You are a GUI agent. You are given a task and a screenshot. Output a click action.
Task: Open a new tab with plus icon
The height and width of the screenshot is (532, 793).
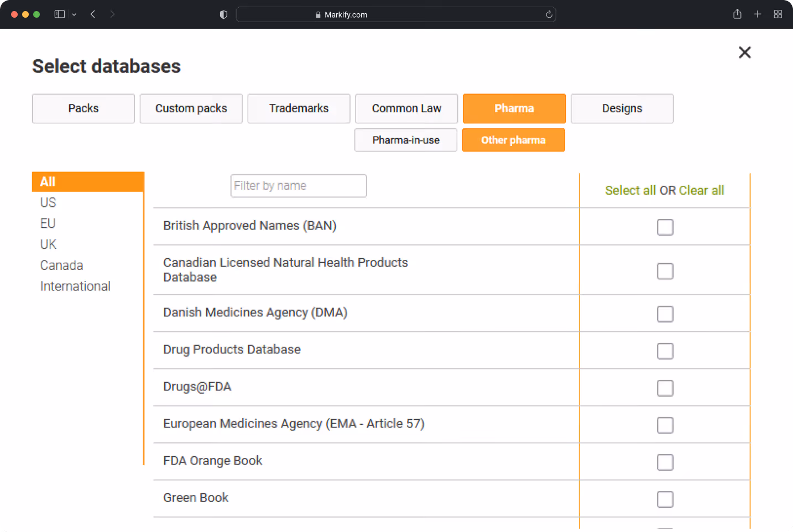tap(758, 14)
